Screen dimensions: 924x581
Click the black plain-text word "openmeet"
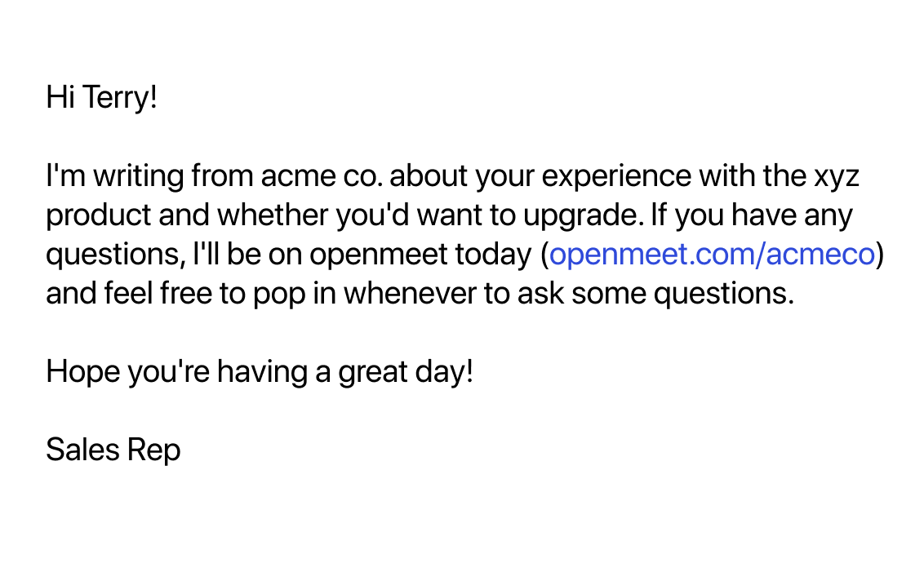[x=378, y=255]
